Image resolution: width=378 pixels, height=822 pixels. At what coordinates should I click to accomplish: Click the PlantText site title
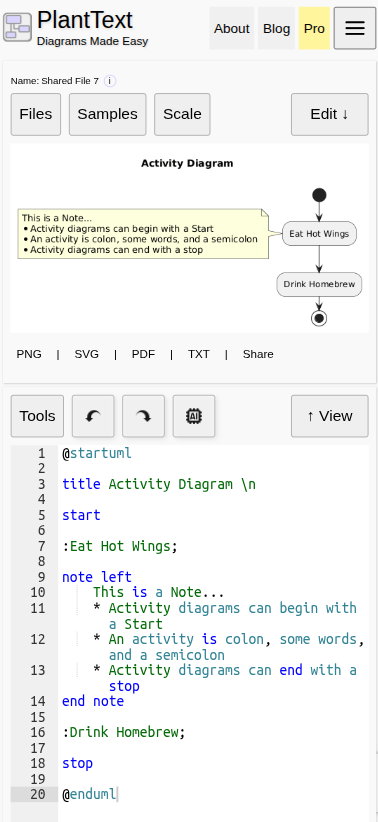click(x=85, y=20)
